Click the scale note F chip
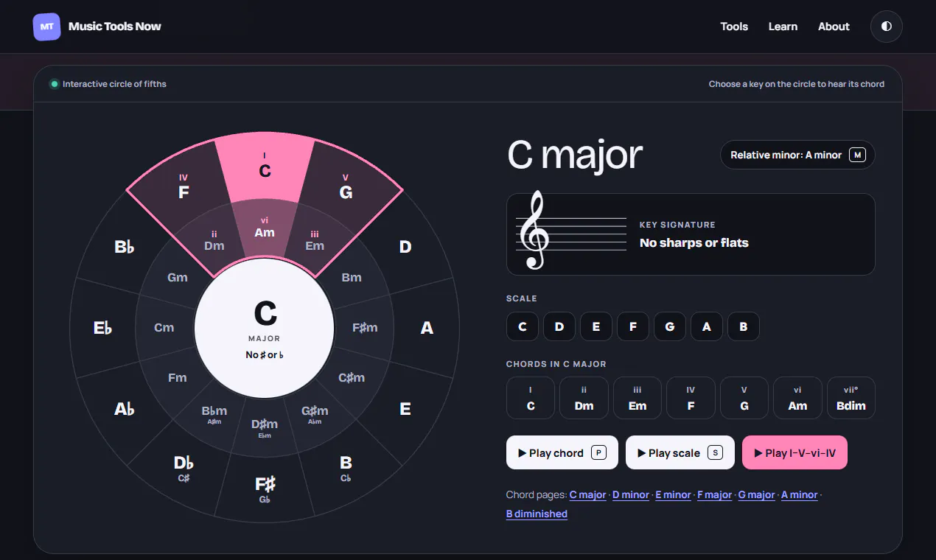 click(633, 326)
